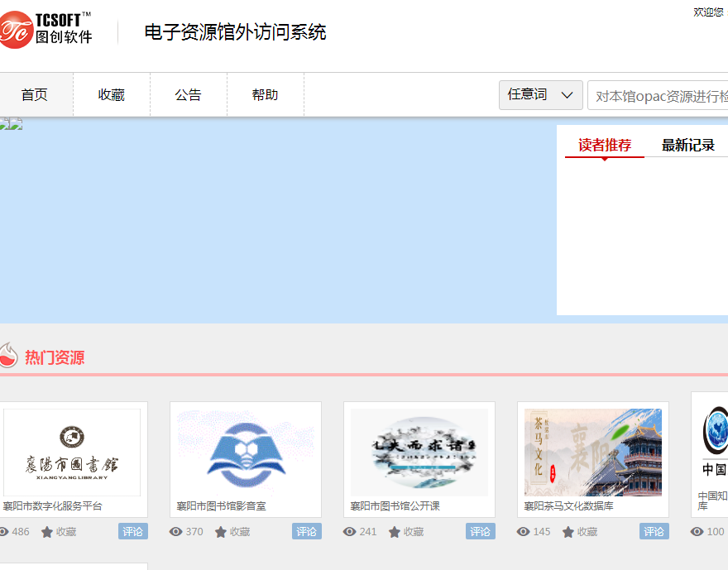Click 收藏 link under 襄阳市图书馆公开课
The width and height of the screenshot is (728, 570).
[413, 532]
